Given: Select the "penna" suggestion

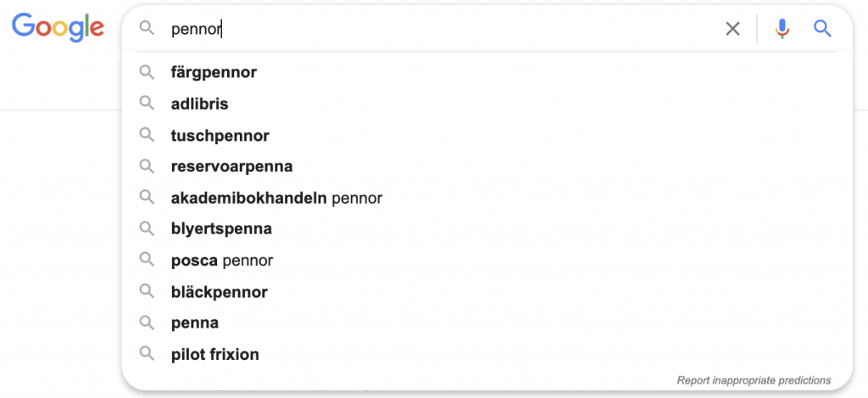Looking at the screenshot, I should pyautogui.click(x=195, y=323).
